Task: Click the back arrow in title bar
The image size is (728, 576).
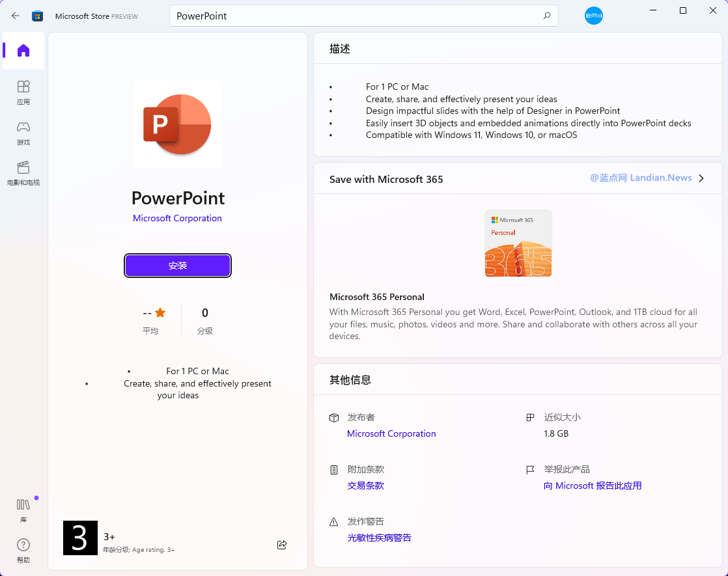Action: 16,16
